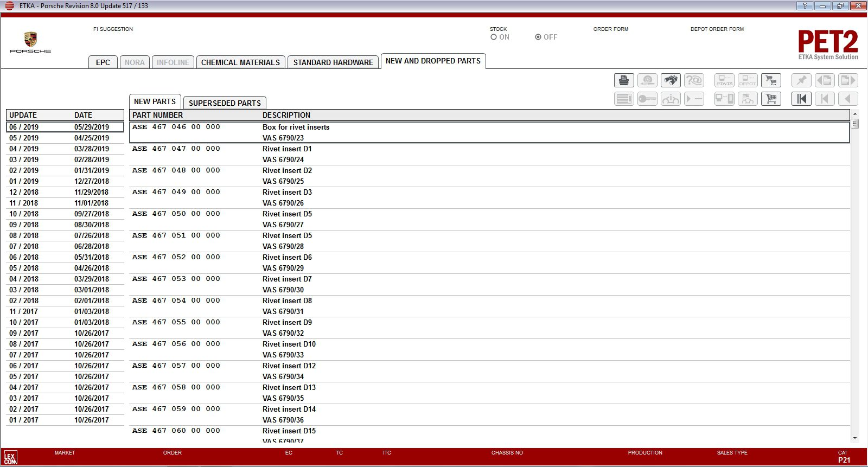This screenshot has height=467, width=868.
Task: Select part number ASE 467 060 00 000
Action: pyautogui.click(x=176, y=431)
